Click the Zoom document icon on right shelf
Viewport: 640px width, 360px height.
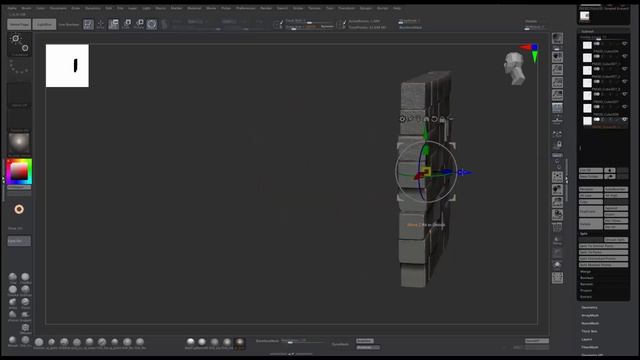point(557,70)
